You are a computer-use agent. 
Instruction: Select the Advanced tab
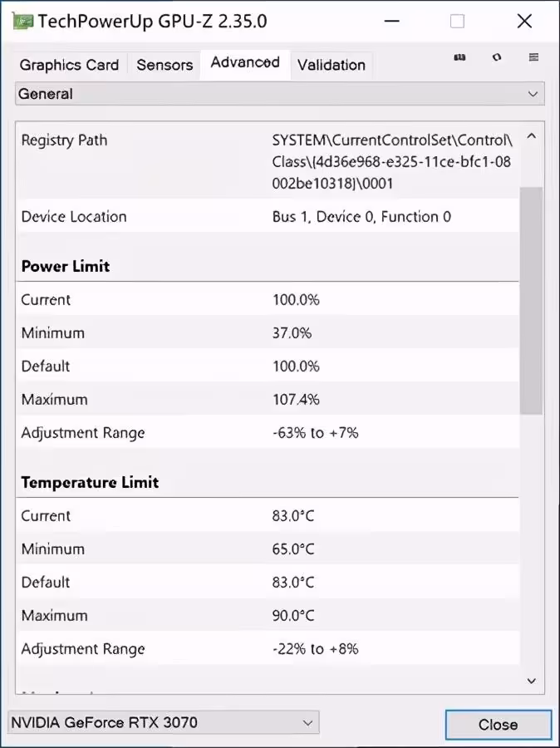[x=245, y=62]
